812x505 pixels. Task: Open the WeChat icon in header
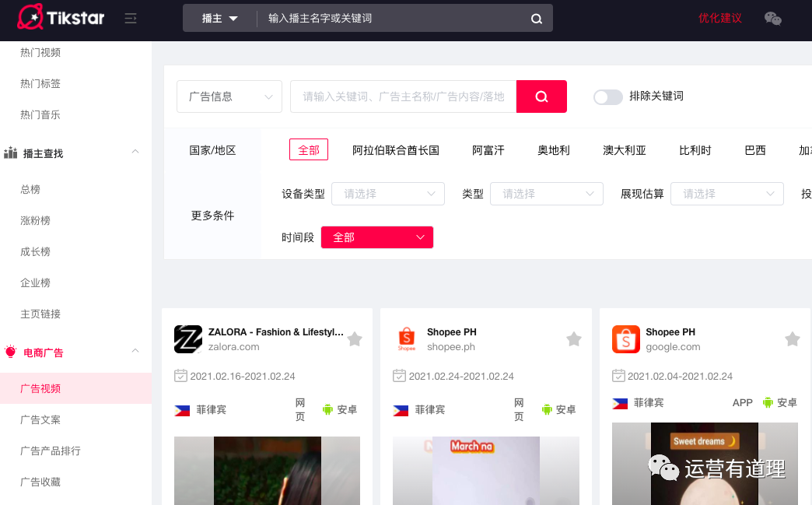pos(772,19)
